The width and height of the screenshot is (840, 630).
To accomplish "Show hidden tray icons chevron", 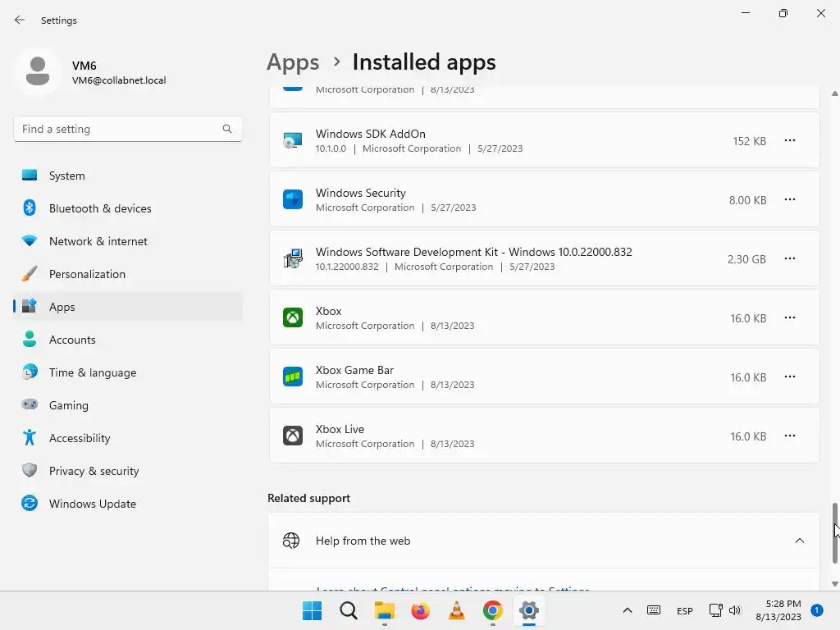I will 628,610.
